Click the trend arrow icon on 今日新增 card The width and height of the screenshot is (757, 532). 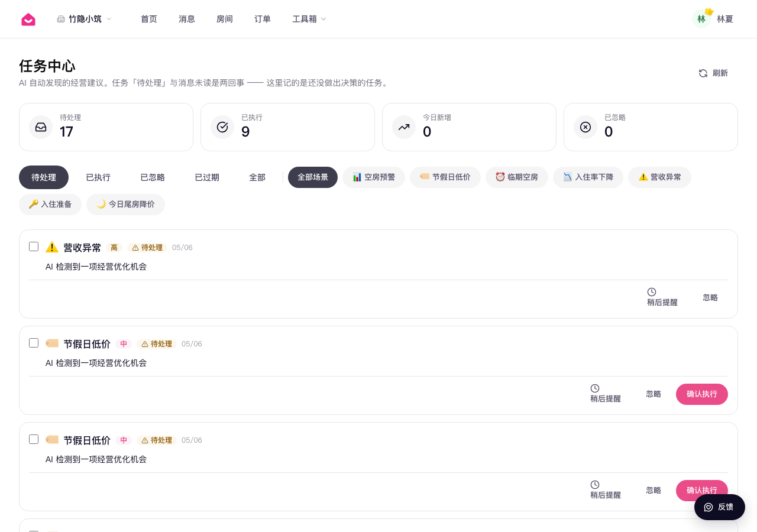tap(404, 127)
